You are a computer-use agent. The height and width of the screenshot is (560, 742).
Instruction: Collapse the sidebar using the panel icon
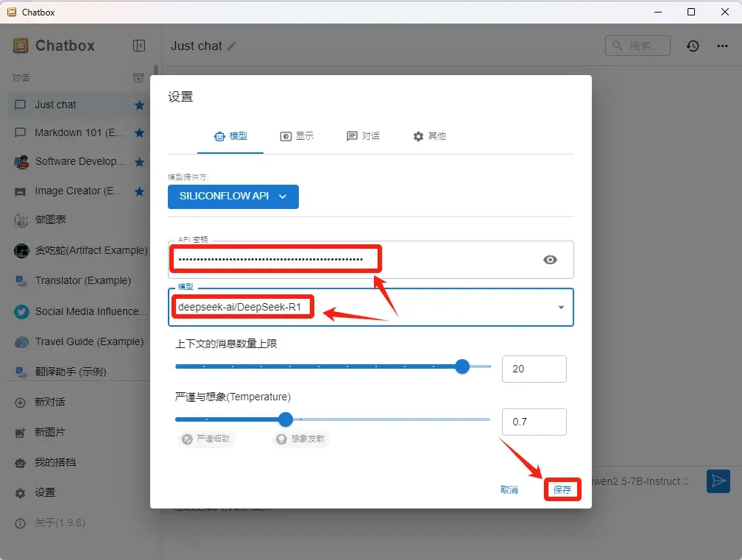pos(138,46)
